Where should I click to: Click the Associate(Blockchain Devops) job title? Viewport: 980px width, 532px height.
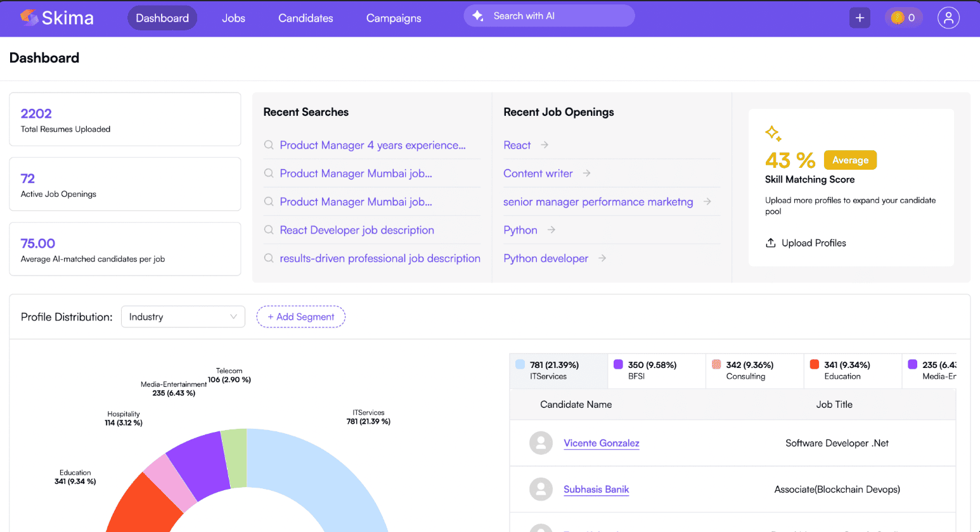(x=837, y=489)
